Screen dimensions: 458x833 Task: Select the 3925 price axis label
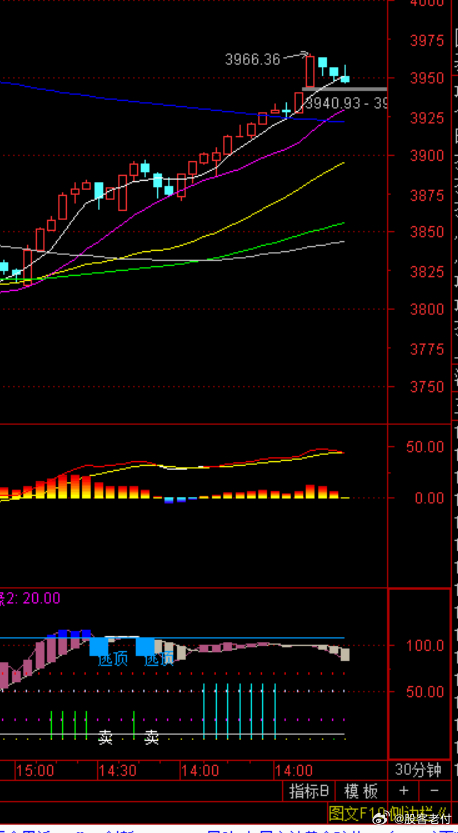(x=427, y=117)
